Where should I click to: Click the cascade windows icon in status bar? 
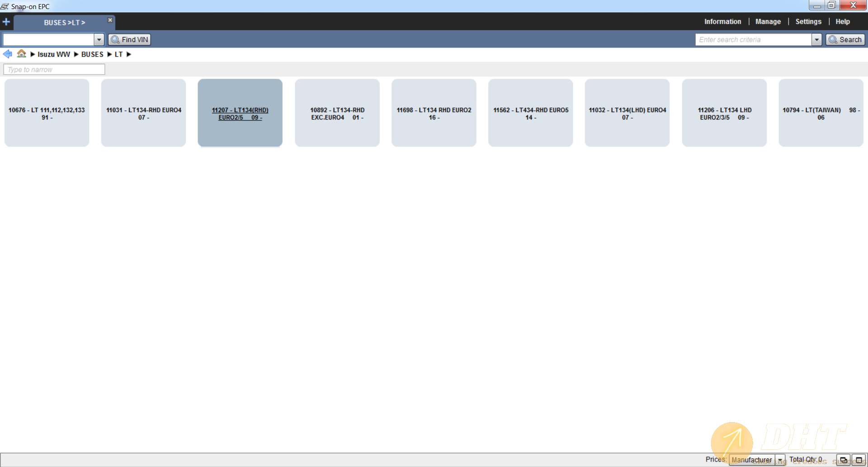click(x=843, y=460)
